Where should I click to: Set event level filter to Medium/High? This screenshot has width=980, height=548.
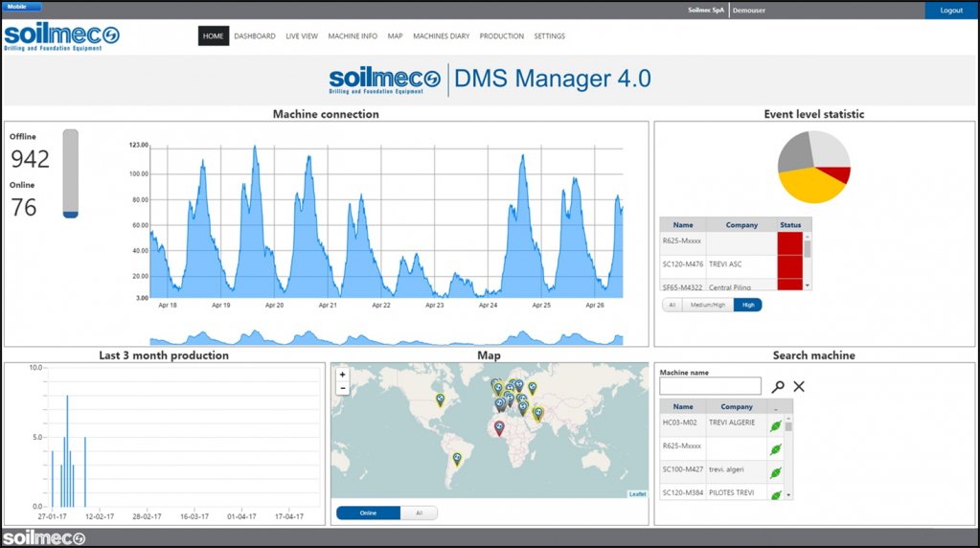(708, 305)
